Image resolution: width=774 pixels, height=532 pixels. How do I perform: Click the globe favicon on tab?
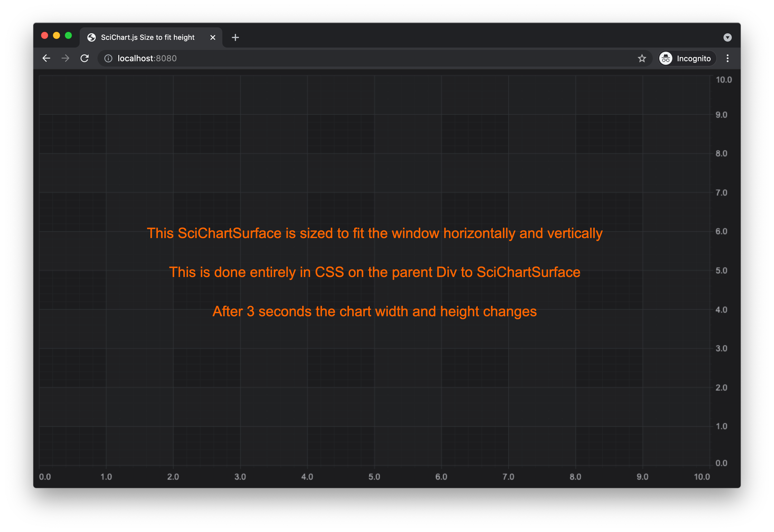point(91,37)
